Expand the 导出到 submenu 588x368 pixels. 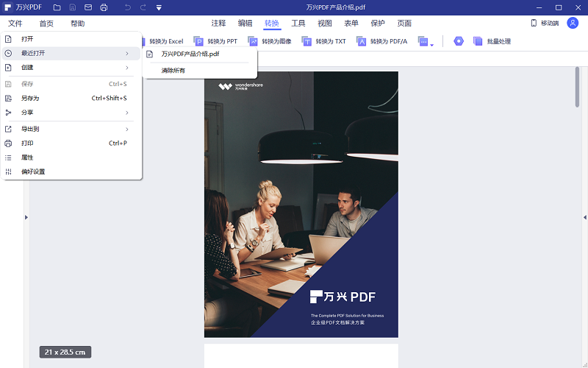(x=126, y=129)
